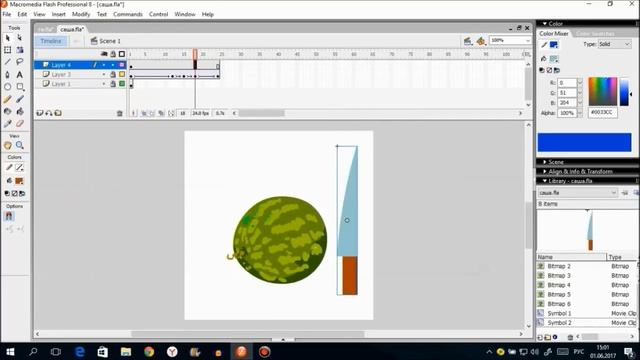Expand the Scene panel
This screenshot has height=360, width=640.
pos(544,162)
